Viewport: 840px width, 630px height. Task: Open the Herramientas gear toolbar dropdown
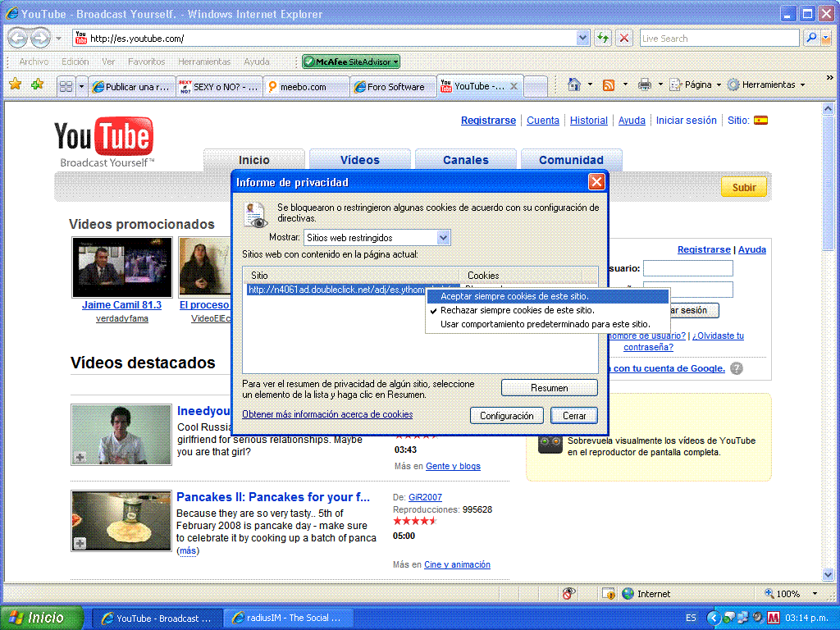(x=766, y=84)
